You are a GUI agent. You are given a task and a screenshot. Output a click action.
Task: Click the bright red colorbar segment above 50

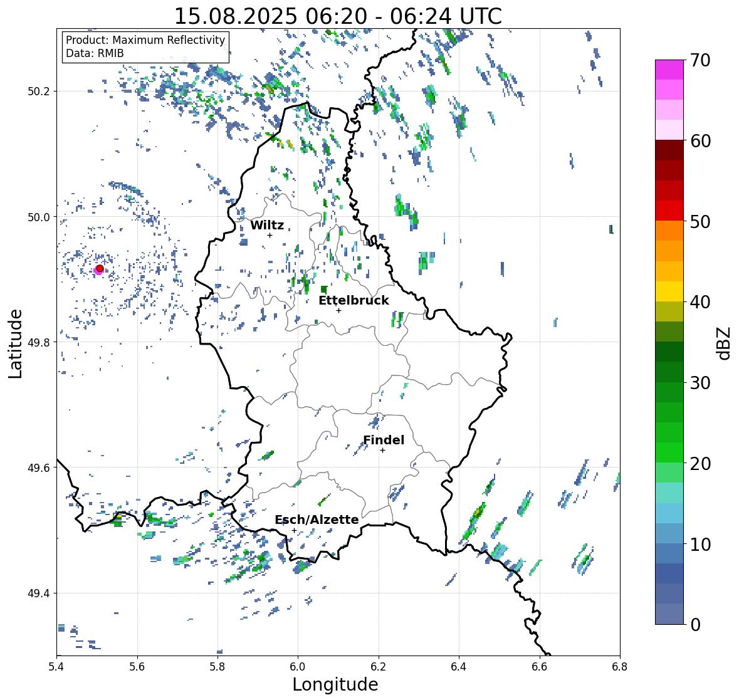(669, 211)
